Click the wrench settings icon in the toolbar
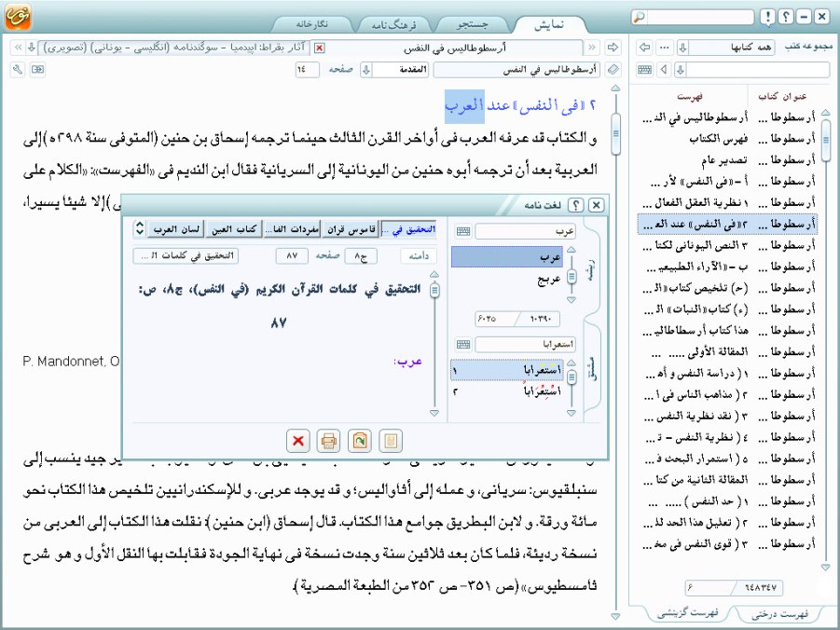840x630 pixels. pyautogui.click(x=18, y=70)
